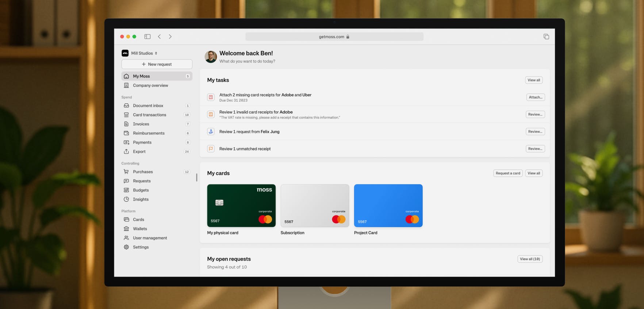
Task: Click the Export upload icon
Action: 126,152
